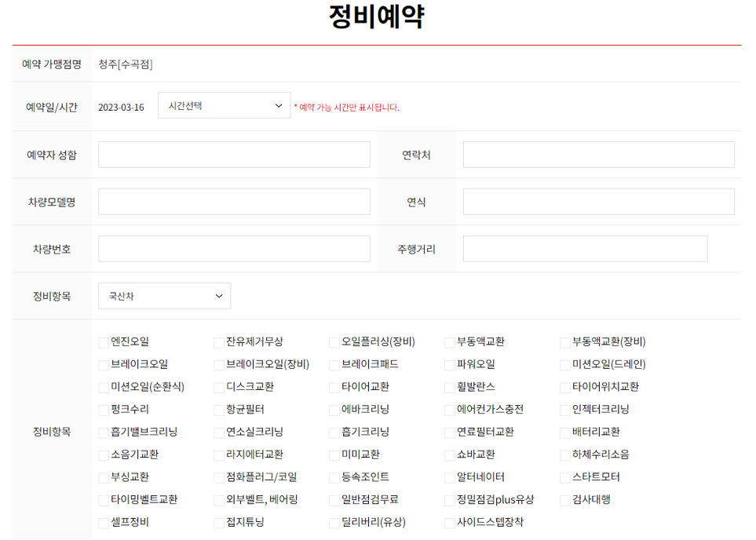
Task: Open the 국산차 vehicle type dropdown
Action: point(164,296)
